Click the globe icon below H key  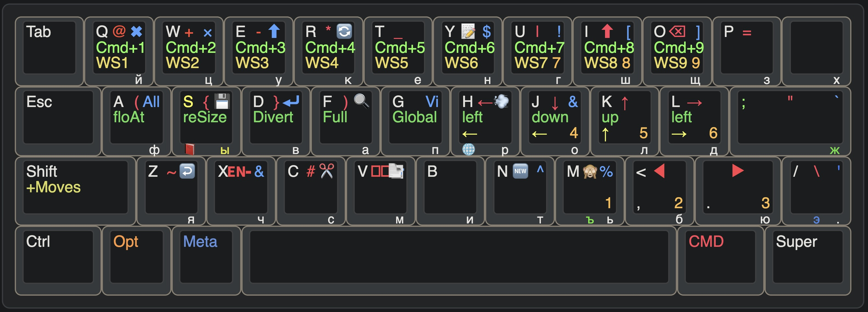click(x=468, y=149)
